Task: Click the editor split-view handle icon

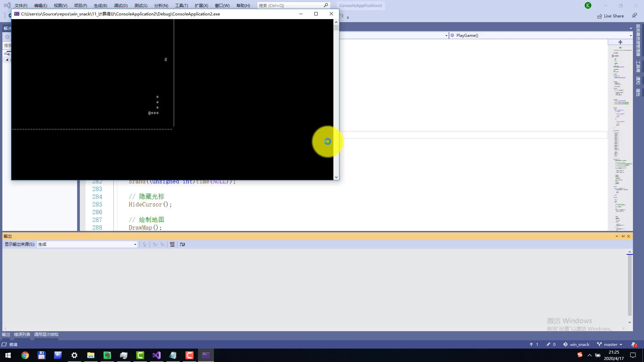Action: click(x=620, y=42)
